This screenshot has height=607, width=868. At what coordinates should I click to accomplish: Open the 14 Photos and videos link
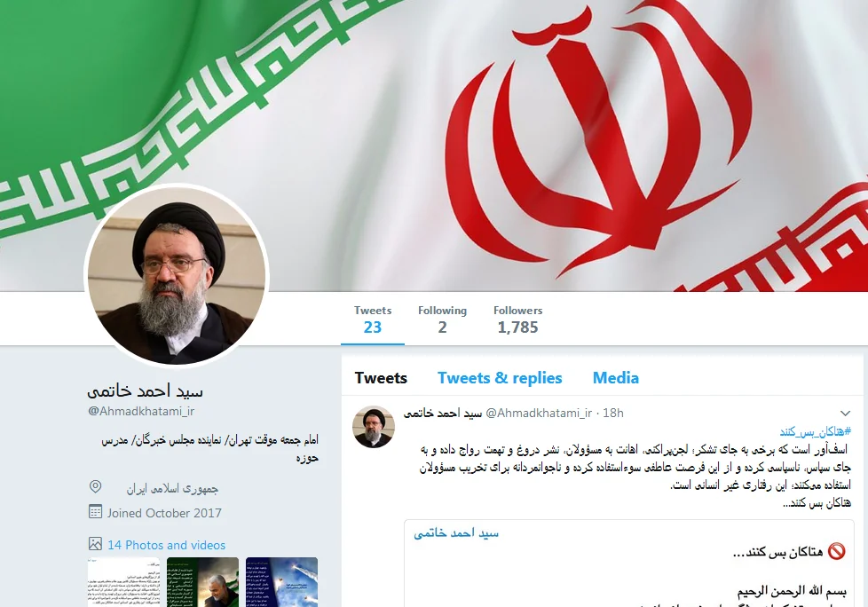coord(167,545)
